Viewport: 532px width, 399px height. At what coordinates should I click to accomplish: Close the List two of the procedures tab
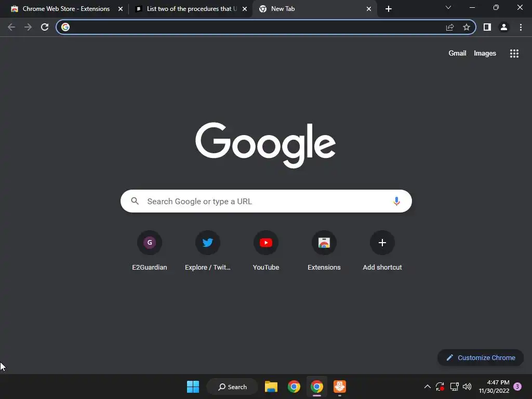pyautogui.click(x=245, y=9)
